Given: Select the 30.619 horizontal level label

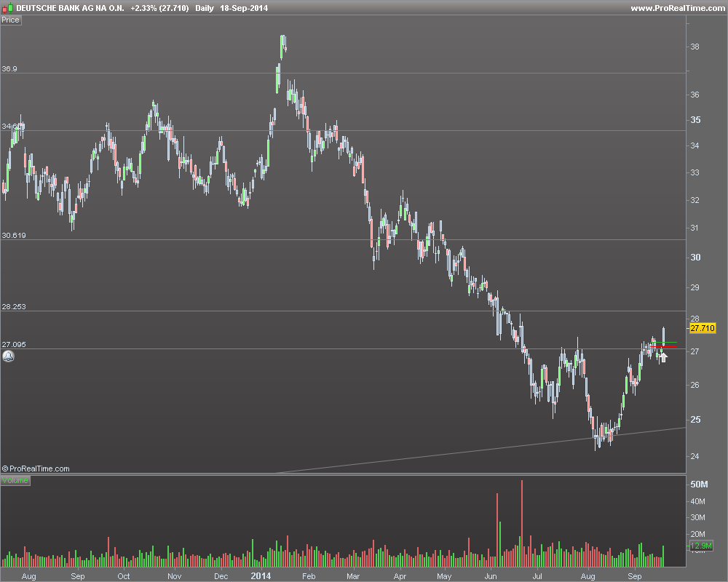Looking at the screenshot, I should (14, 236).
